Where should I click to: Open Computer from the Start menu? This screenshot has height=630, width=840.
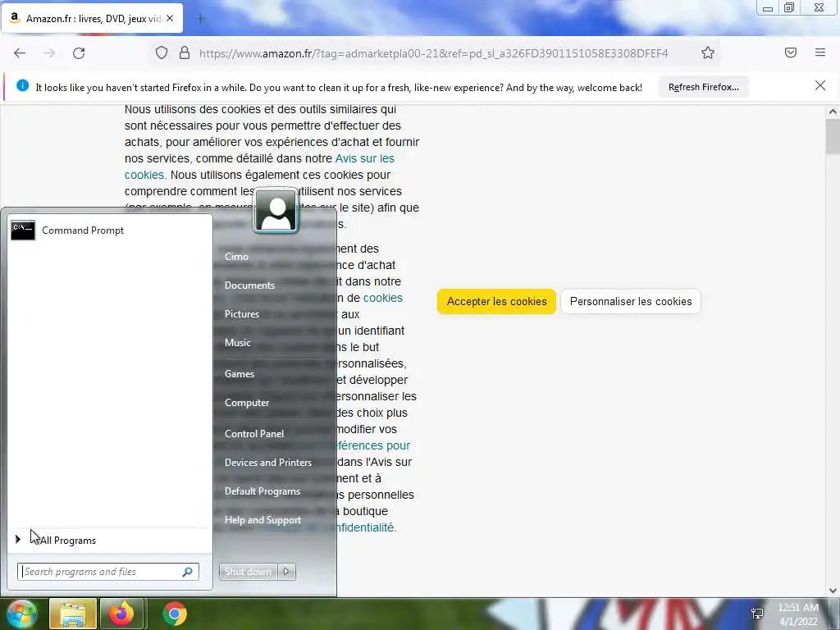point(246,403)
